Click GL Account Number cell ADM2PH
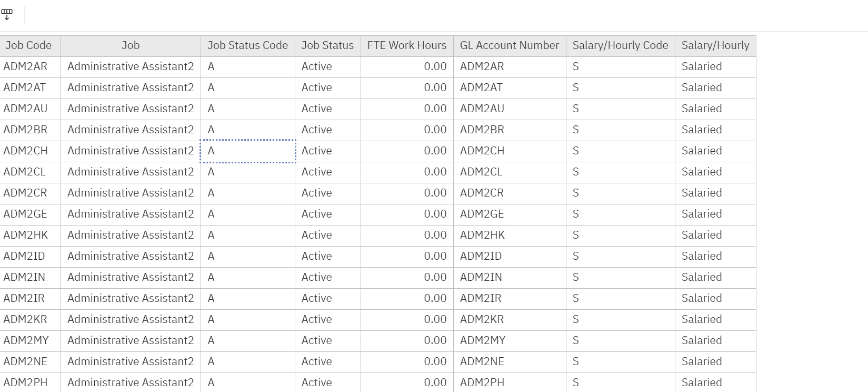868x392 pixels. 510,383
